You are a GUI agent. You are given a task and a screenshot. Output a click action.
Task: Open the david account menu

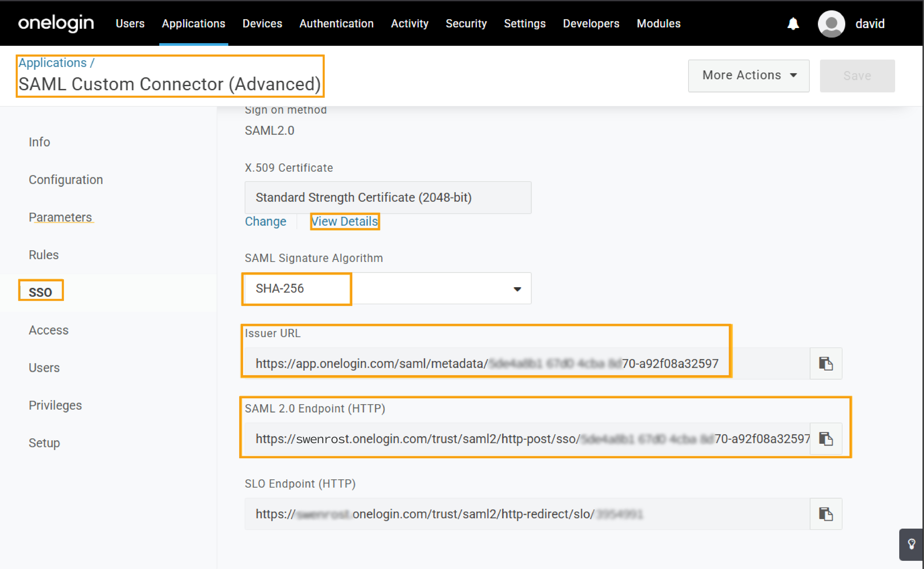(x=870, y=24)
